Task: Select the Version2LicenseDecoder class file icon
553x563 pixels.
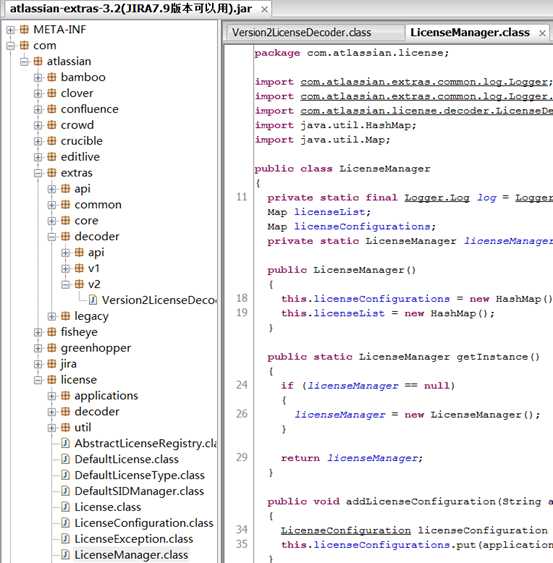Action: tap(93, 300)
